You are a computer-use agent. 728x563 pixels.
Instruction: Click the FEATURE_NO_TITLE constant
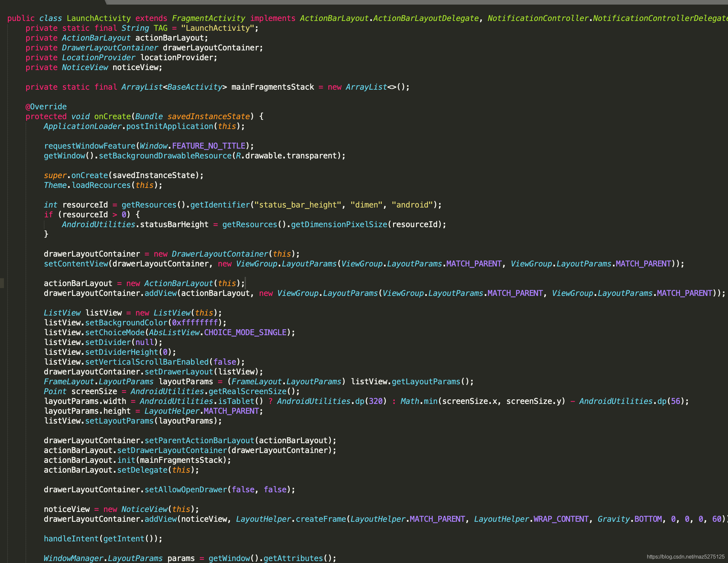(209, 146)
